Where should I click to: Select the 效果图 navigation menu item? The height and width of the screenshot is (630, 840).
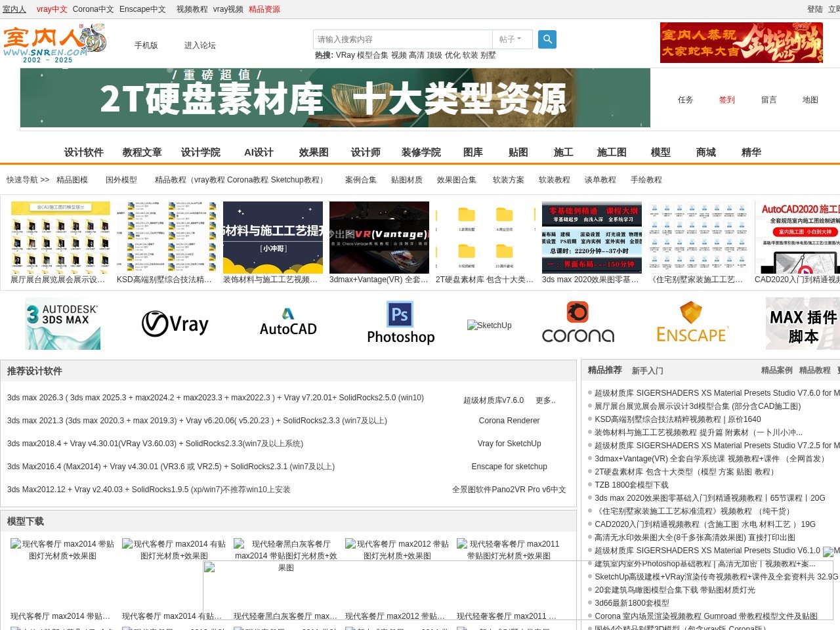tap(314, 152)
